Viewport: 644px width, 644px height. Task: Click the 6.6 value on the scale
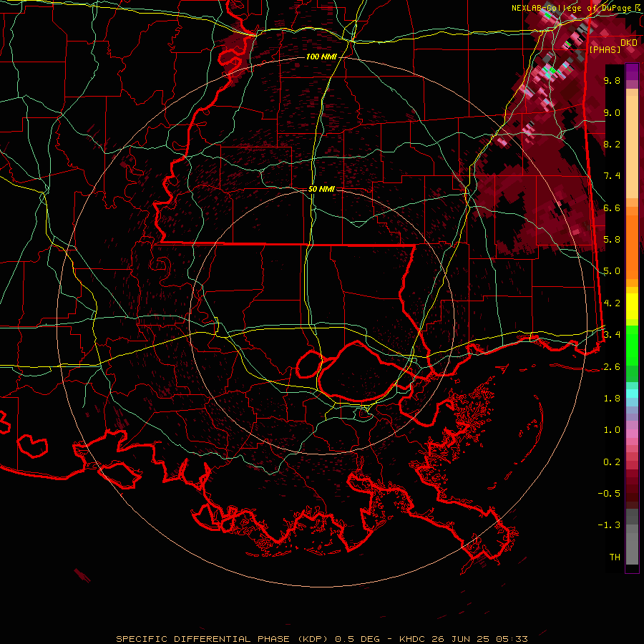pos(612,208)
